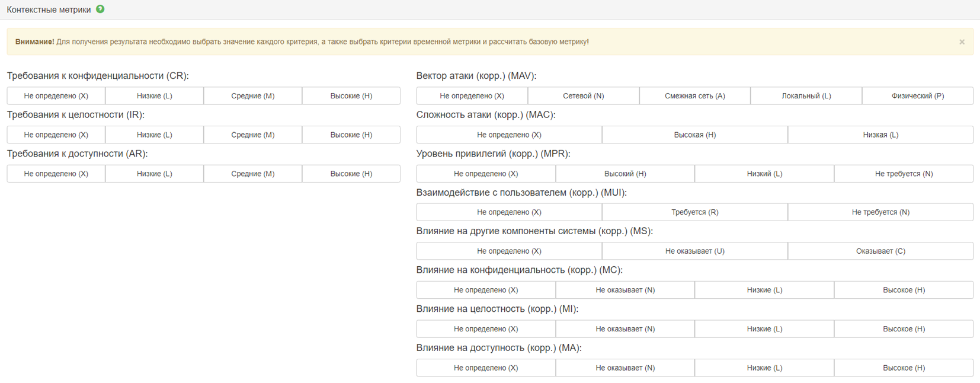Select Не оказывает (U) for scope MS
Viewport: 980px width, 383px height.
(694, 251)
